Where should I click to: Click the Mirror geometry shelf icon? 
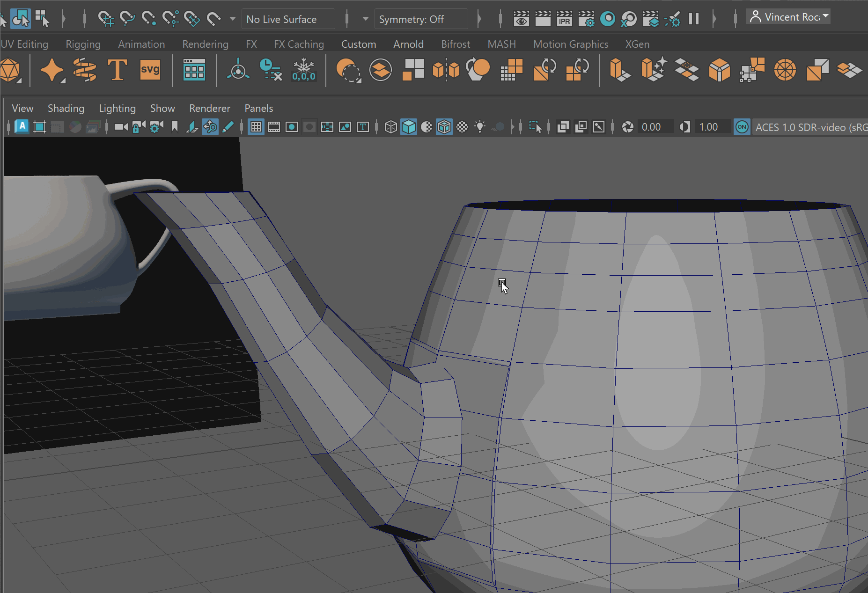click(x=446, y=70)
